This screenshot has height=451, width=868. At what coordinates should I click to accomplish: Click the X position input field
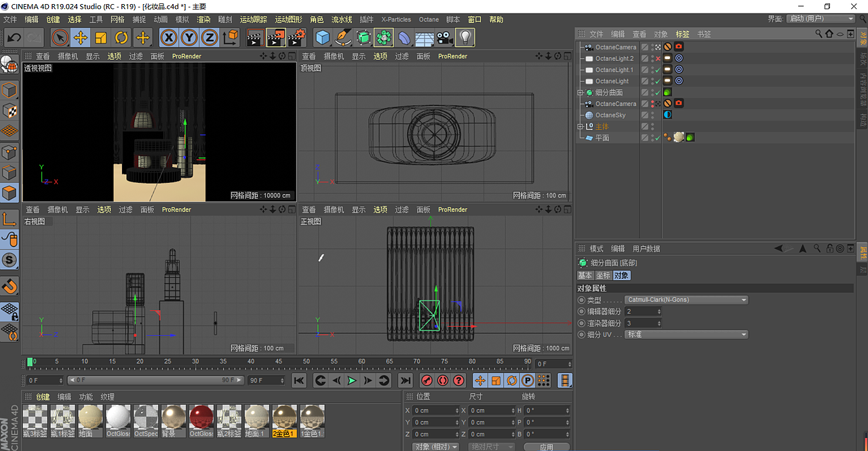[435, 410]
